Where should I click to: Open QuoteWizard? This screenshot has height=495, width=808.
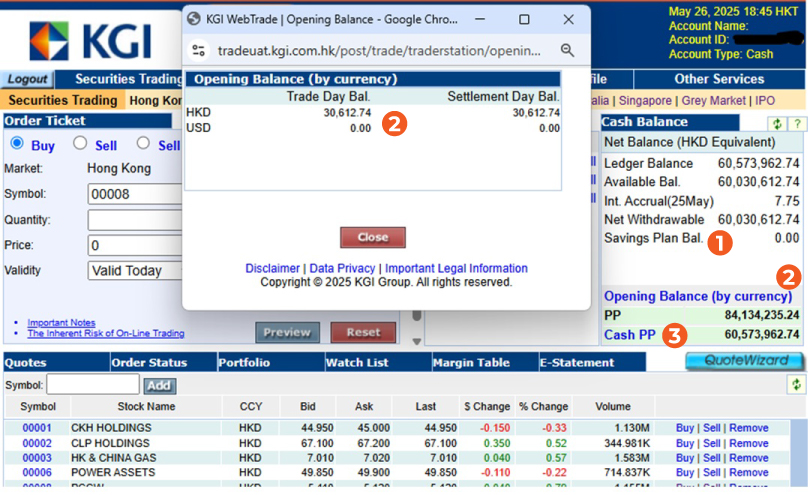(745, 361)
